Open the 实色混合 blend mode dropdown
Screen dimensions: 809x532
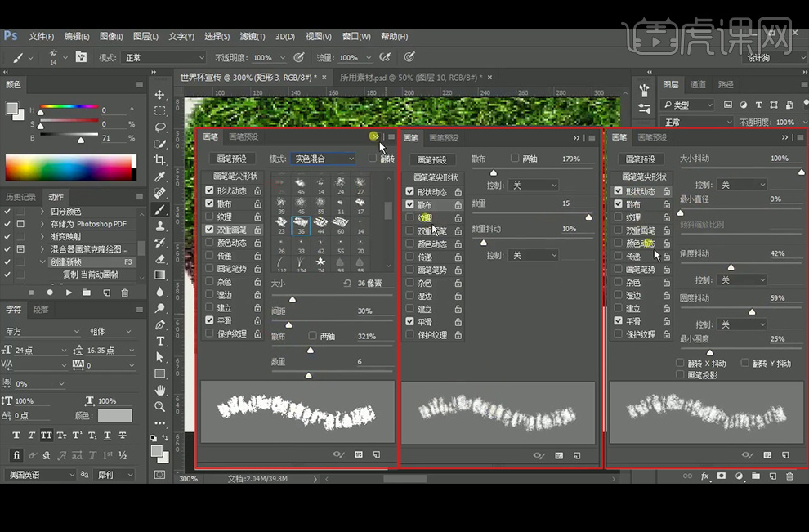(x=324, y=159)
